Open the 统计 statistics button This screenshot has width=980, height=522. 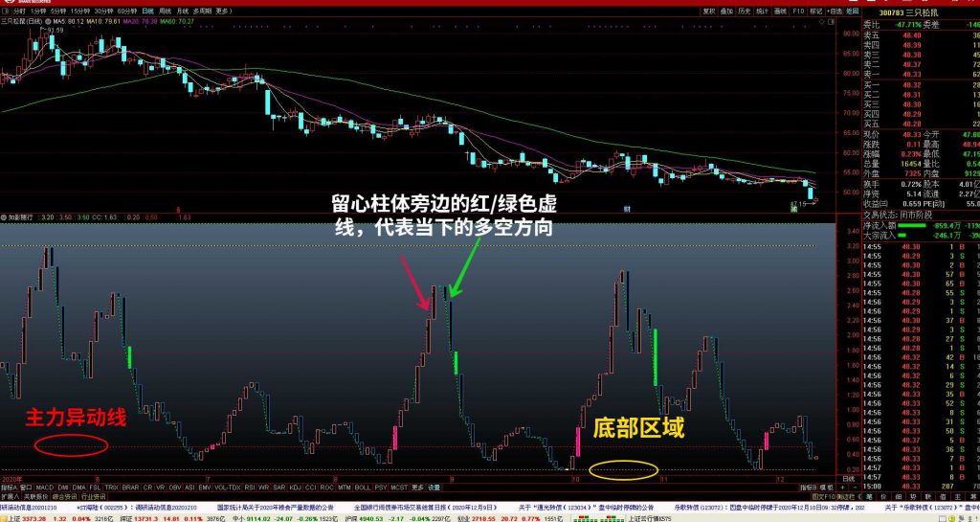762,11
